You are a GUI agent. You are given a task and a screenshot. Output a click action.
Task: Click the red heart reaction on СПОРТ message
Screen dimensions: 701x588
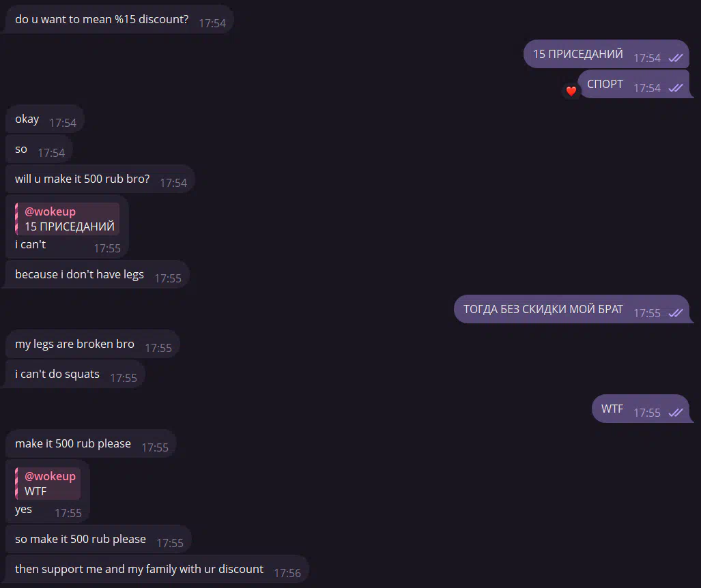coord(571,91)
